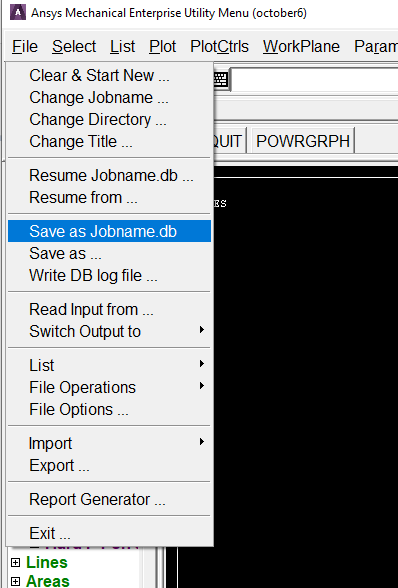Viewport: 398px width, 588px height.
Task: Open the Switch Output to submenu
Action: click(x=109, y=332)
